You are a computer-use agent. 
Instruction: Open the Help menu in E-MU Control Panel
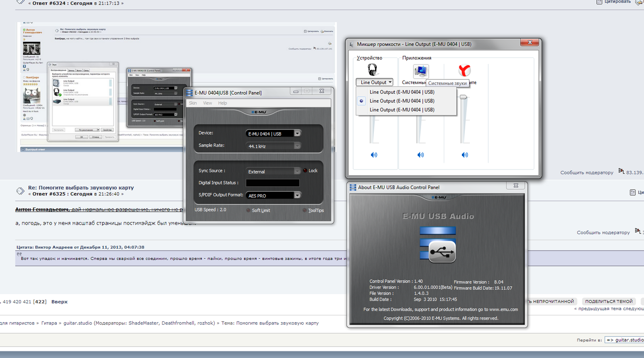(222, 103)
